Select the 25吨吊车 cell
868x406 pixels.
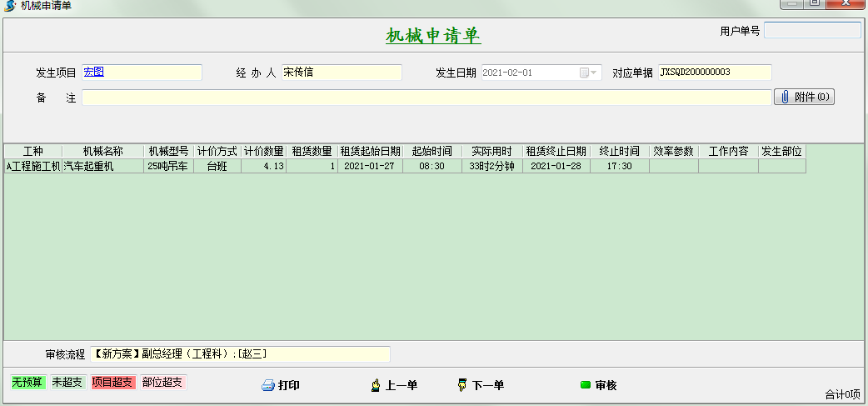(168, 166)
